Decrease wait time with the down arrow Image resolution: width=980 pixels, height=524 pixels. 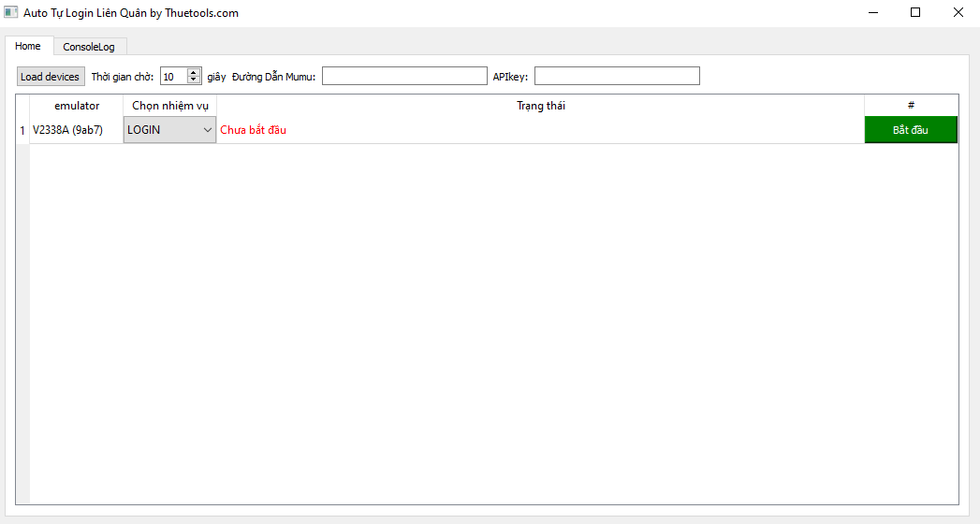coord(194,80)
